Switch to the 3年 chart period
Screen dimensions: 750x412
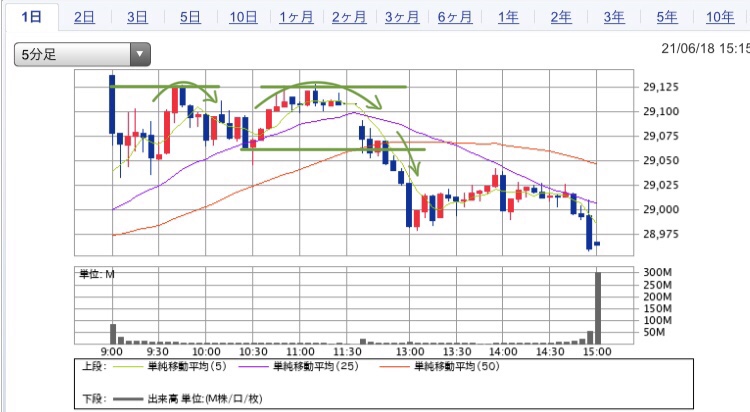coord(614,17)
